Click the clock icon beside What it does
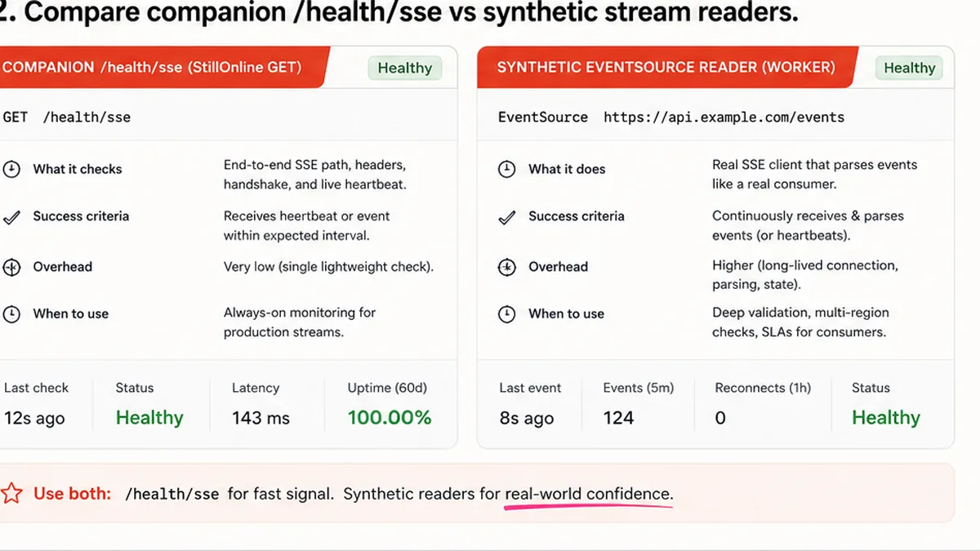 (x=507, y=169)
